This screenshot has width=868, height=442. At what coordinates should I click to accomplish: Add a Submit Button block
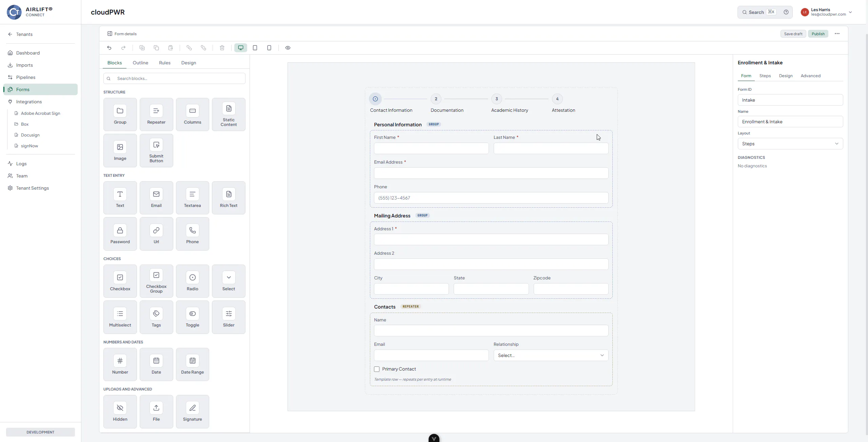coord(156,151)
